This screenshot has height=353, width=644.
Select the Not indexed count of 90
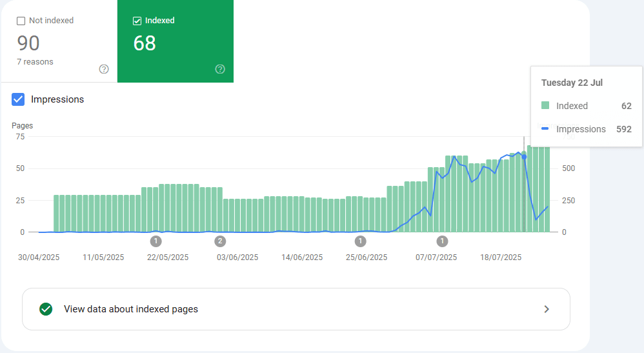(x=28, y=43)
